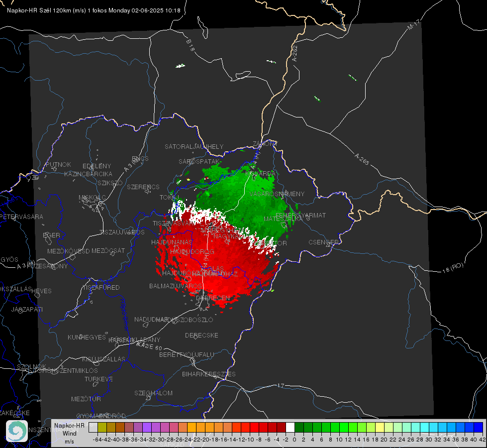
Task: Click the PUTNOK city label
Action: [58, 164]
